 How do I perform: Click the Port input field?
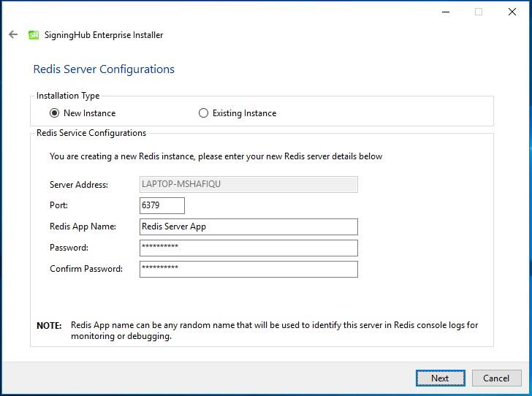pyautogui.click(x=162, y=205)
